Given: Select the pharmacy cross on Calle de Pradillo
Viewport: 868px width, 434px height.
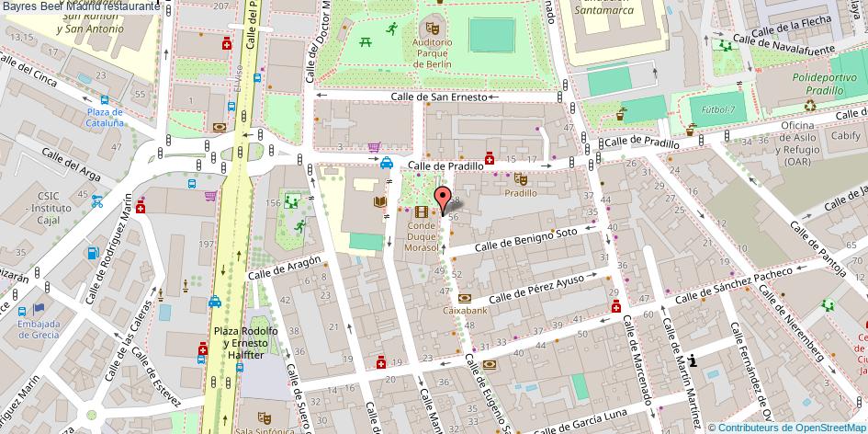Looking at the screenshot, I should (490, 158).
